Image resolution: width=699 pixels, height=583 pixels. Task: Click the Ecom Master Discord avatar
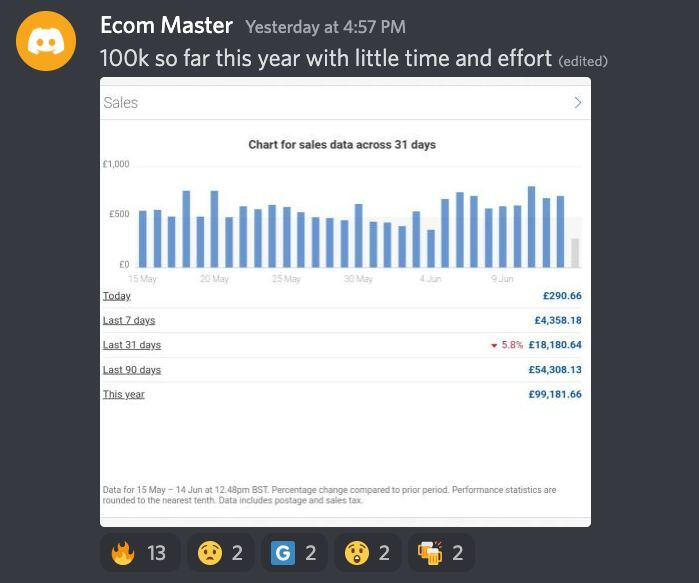pos(46,41)
